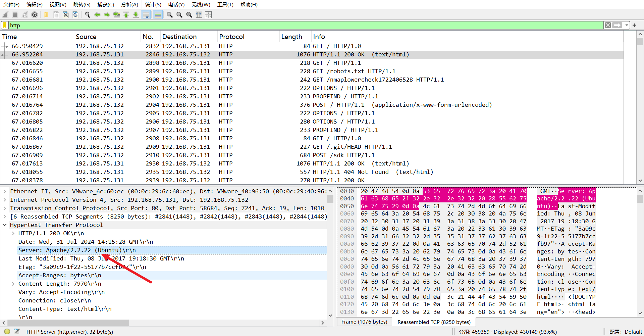Collapse the Hypertext Transfer Protocol node

[x=5, y=225]
